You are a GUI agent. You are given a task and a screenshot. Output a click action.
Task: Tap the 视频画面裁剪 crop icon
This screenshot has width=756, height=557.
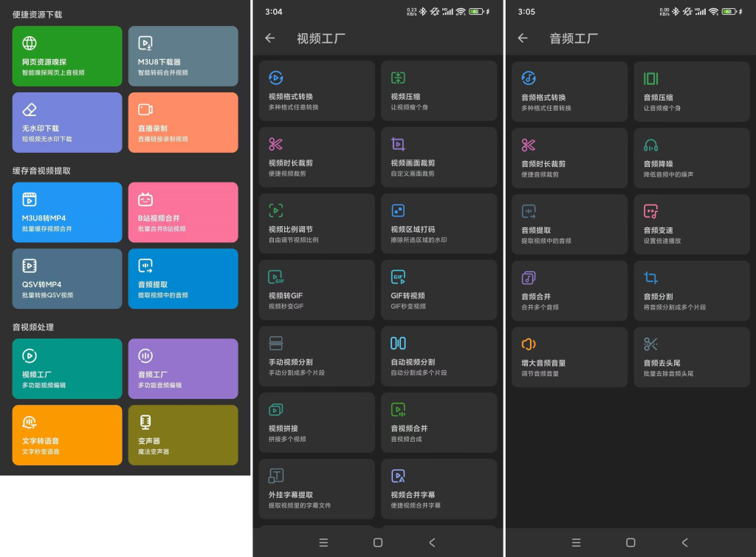[398, 144]
